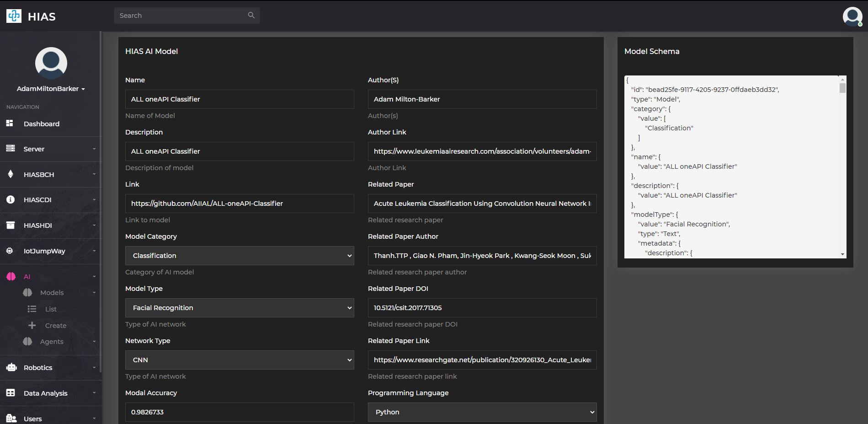The image size is (868, 424).
Task: Click the Dashboard grid icon
Action: coord(10,123)
